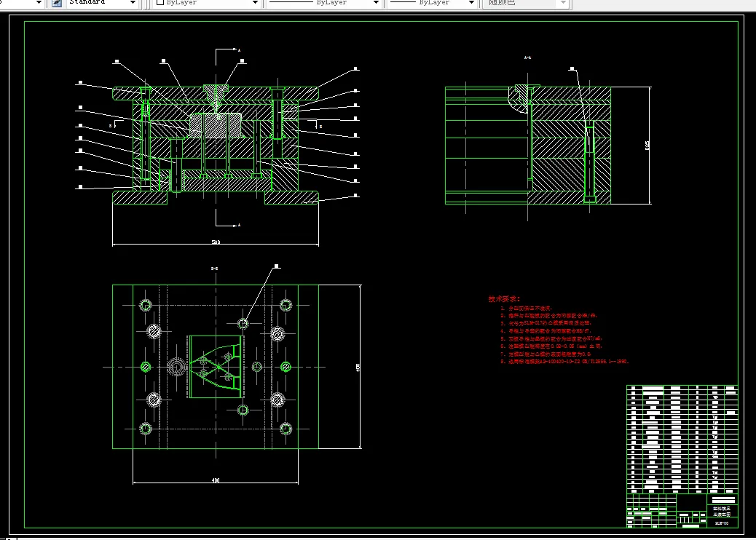756x540 pixels.
Task: Select requirement line 8 with A2-400400
Action: pos(564,361)
